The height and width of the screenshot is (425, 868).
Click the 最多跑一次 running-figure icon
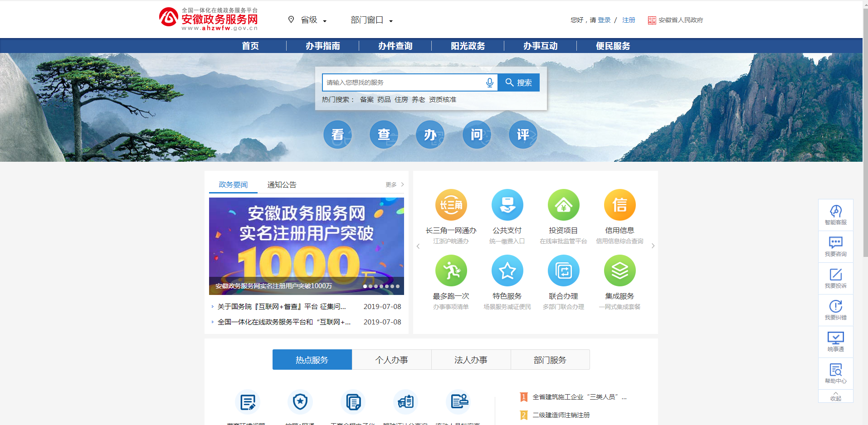click(x=451, y=270)
